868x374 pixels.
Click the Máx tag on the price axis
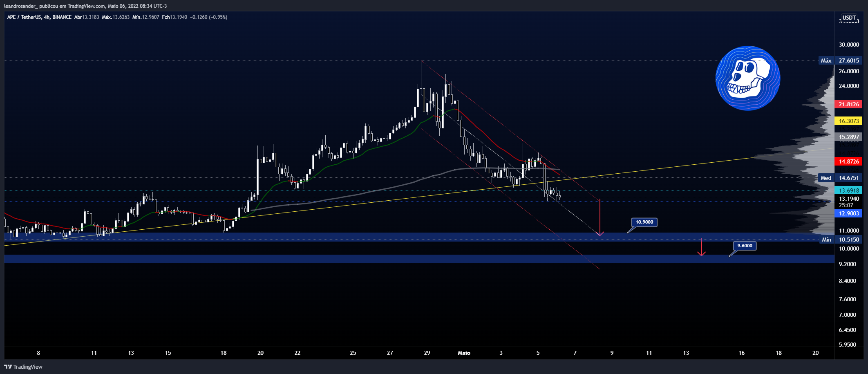coord(826,60)
